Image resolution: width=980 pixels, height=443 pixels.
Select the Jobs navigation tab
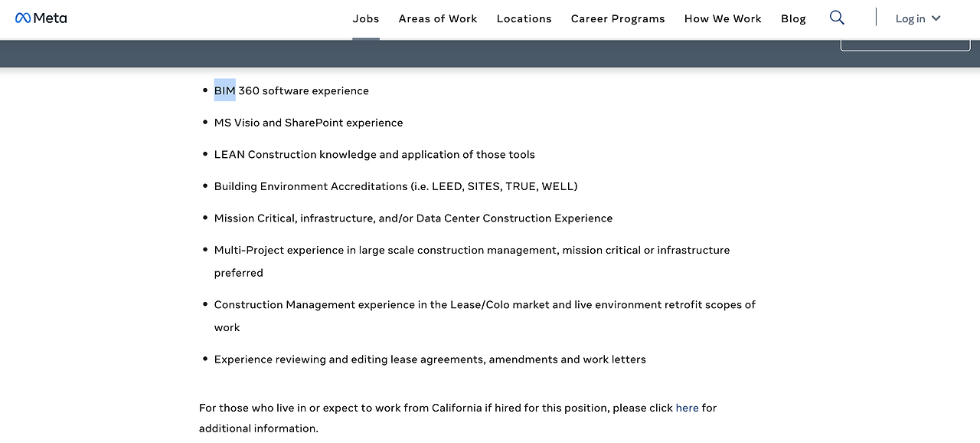coord(366,18)
